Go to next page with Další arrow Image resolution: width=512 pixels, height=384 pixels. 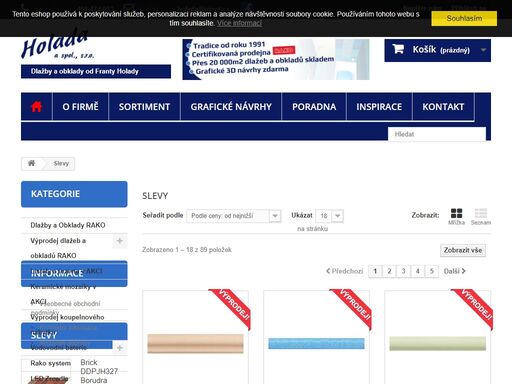click(x=454, y=271)
